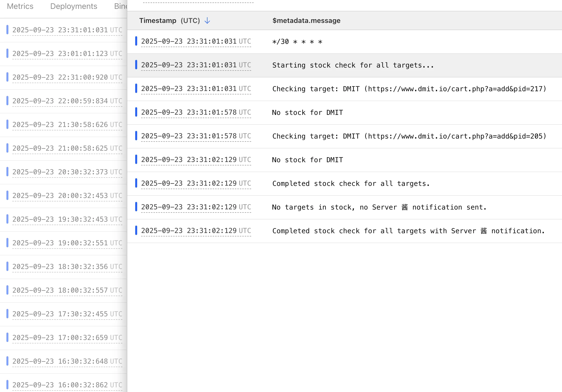Click the Timestamp (UTC) column header
The height and width of the screenshot is (392, 562).
click(169, 21)
